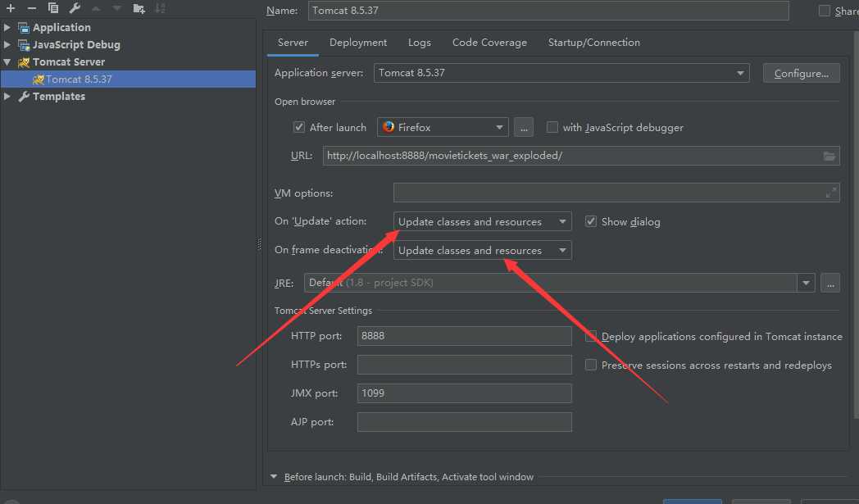
Task: Open the Application server dropdown
Action: click(561, 73)
